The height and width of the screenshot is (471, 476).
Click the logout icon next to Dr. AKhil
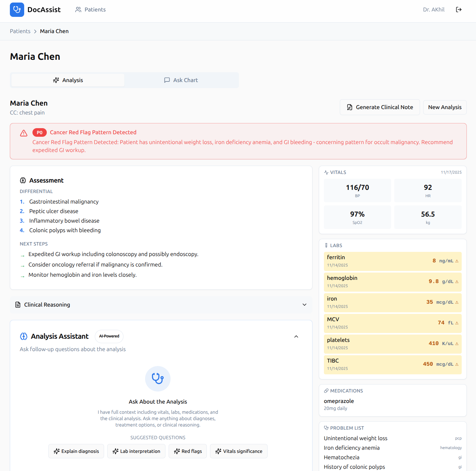458,10
